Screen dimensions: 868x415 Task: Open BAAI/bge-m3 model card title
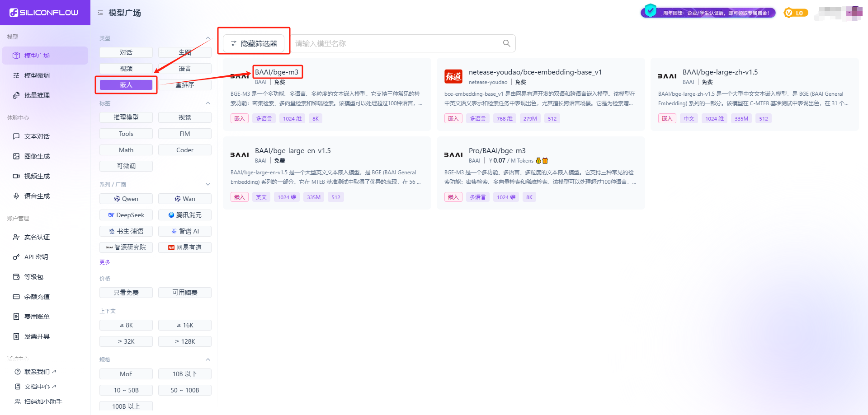[277, 72]
